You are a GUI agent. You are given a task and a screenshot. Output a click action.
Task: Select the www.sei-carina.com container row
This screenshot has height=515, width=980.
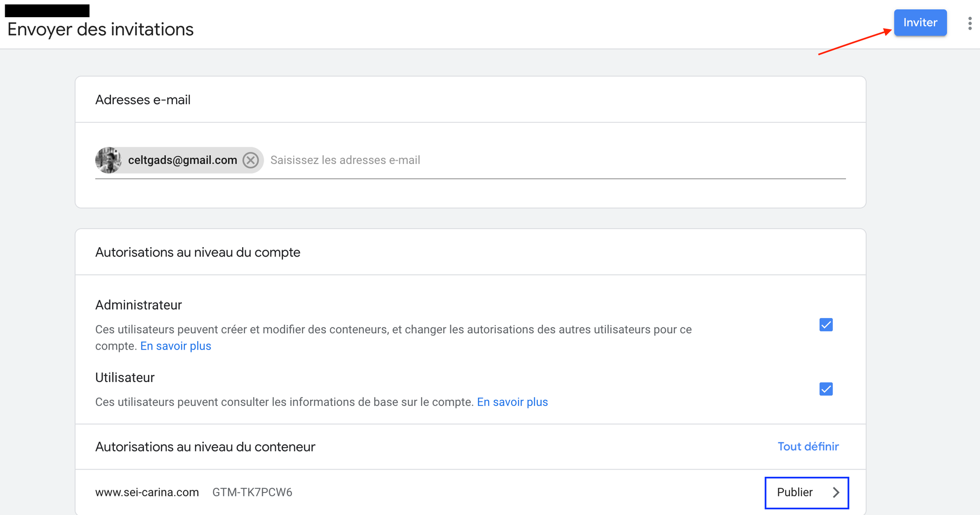click(147, 493)
